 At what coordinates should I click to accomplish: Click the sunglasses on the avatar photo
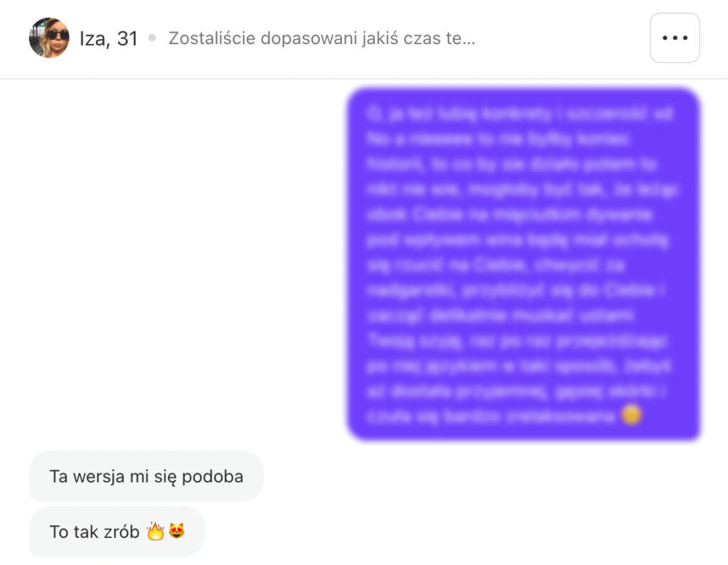coord(57,36)
